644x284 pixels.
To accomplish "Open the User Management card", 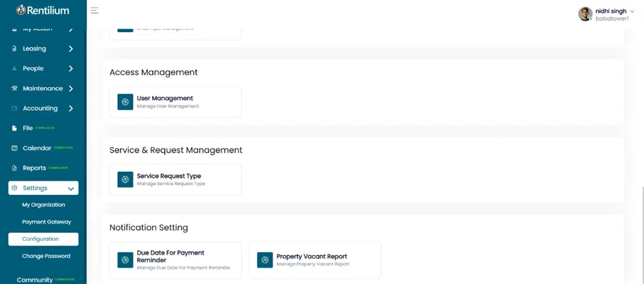I will (x=175, y=102).
